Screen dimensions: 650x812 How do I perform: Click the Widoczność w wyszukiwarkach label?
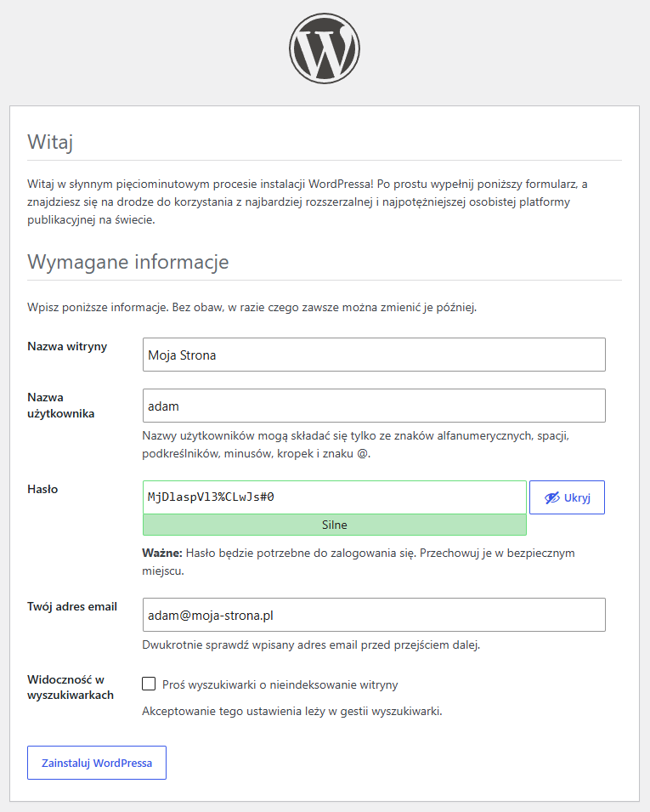[x=71, y=687]
